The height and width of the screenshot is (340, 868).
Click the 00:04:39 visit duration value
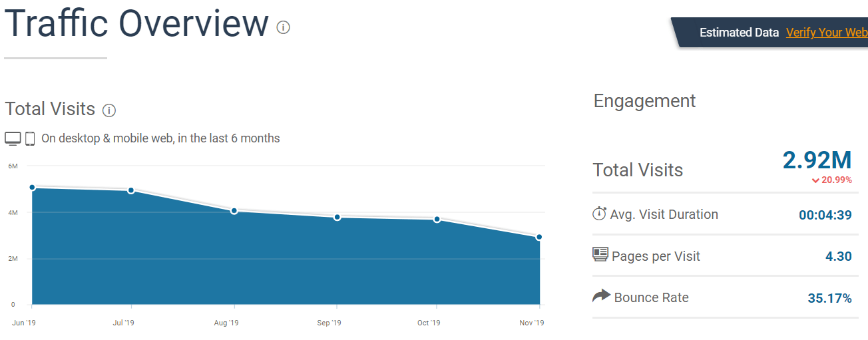click(x=825, y=215)
